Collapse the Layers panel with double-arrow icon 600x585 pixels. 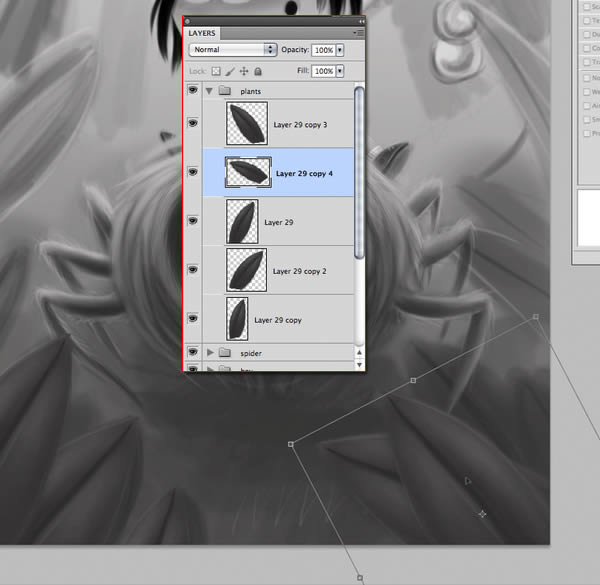click(x=361, y=21)
